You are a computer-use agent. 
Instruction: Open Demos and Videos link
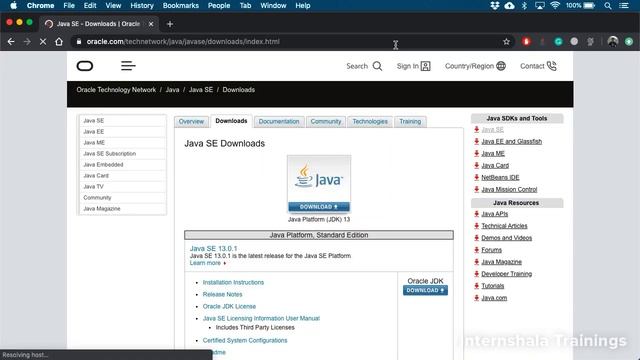point(507,238)
